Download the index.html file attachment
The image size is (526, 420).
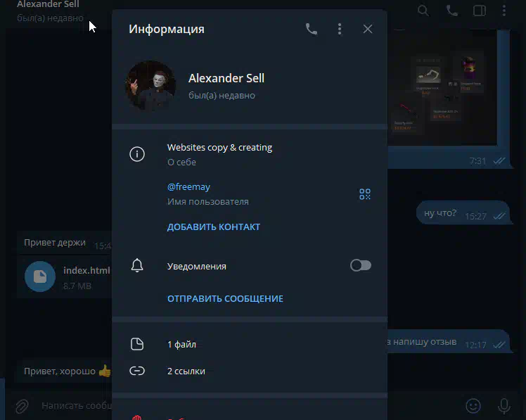click(40, 276)
